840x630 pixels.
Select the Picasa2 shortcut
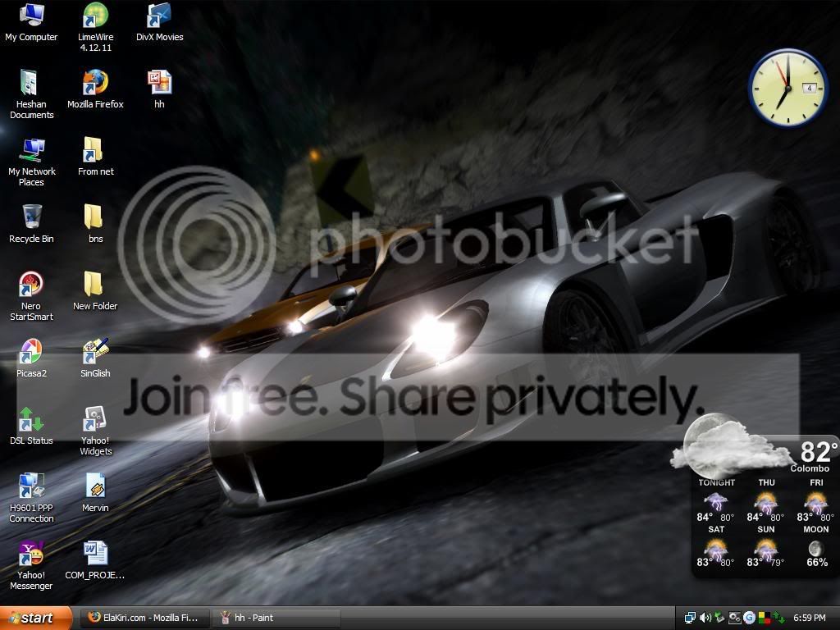pos(31,358)
